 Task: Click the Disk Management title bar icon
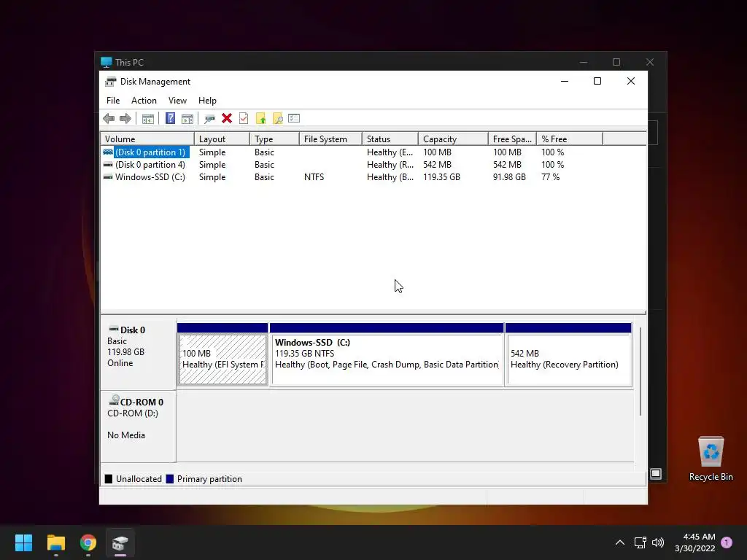(x=111, y=82)
